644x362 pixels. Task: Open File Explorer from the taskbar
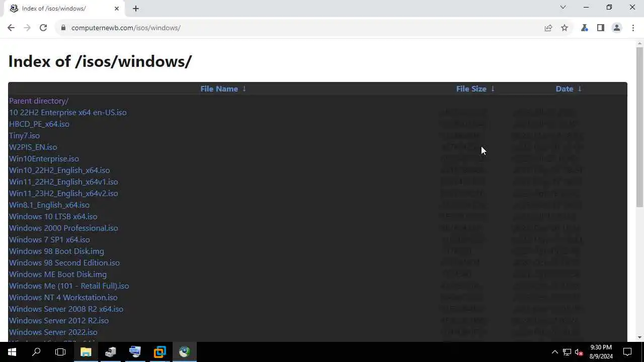click(86, 352)
